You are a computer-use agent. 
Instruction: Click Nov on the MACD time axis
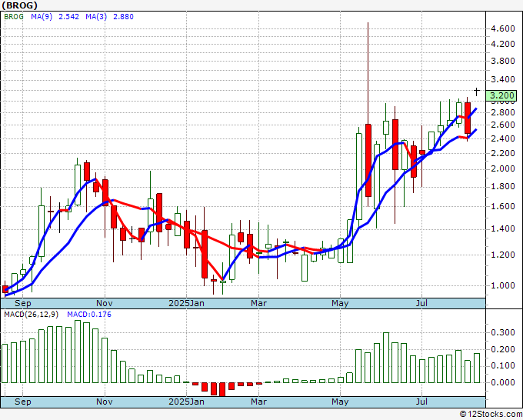pyautogui.click(x=105, y=402)
